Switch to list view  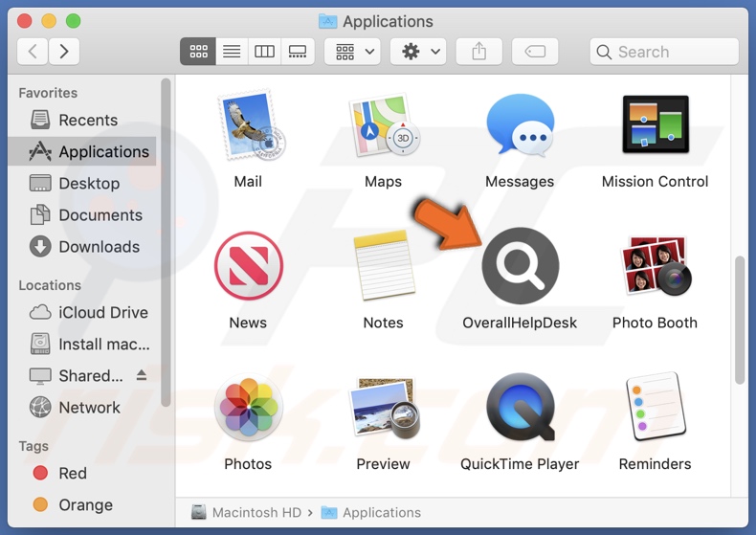tap(232, 51)
